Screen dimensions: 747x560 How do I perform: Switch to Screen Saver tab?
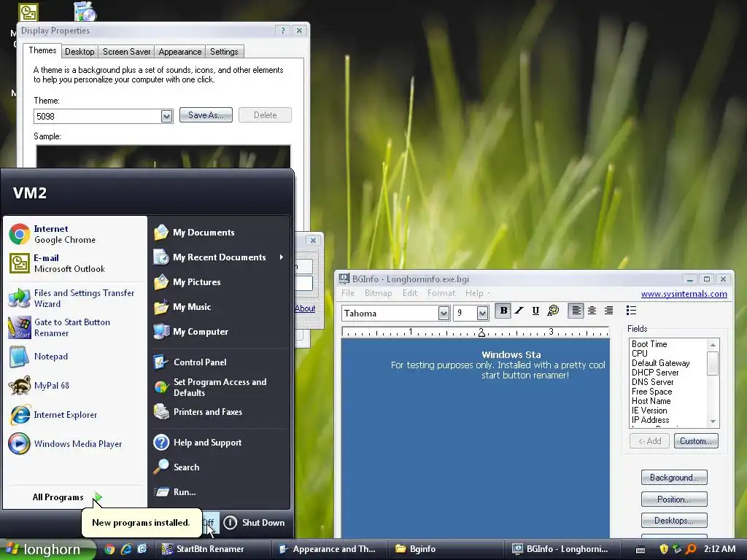pyautogui.click(x=127, y=52)
